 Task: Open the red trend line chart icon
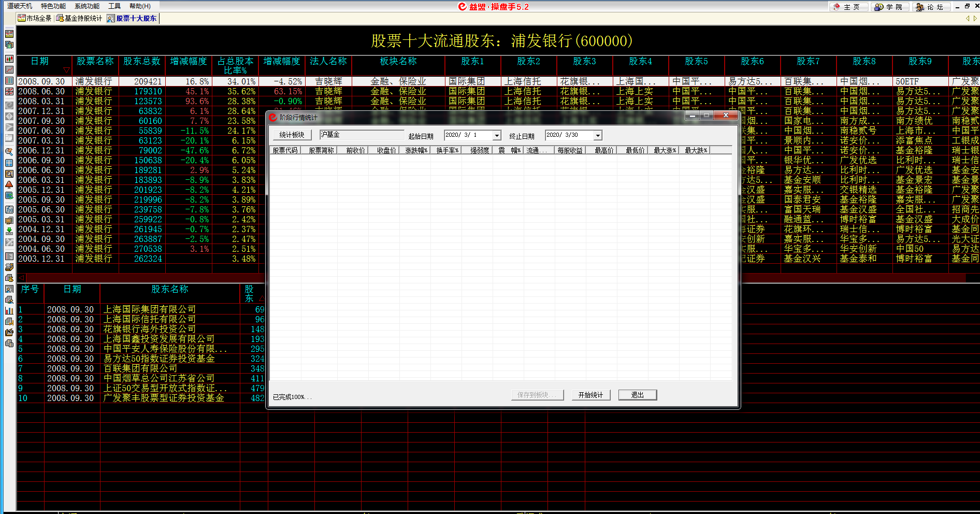click(9, 69)
